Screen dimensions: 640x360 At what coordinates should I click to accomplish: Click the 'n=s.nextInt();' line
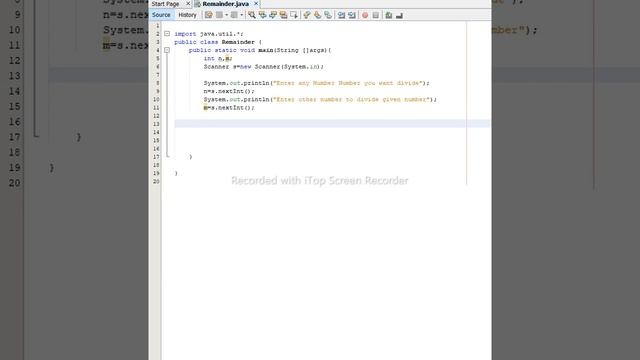coord(229,91)
